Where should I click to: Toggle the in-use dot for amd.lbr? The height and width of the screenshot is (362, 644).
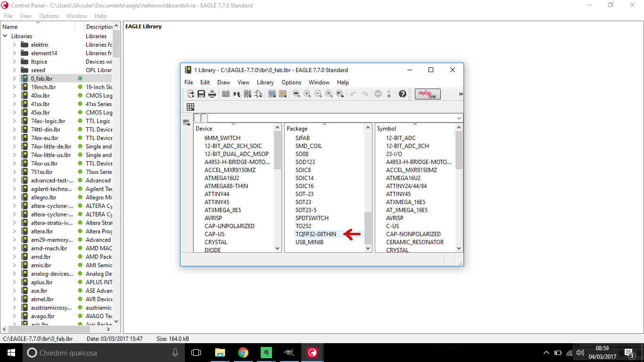(x=80, y=256)
